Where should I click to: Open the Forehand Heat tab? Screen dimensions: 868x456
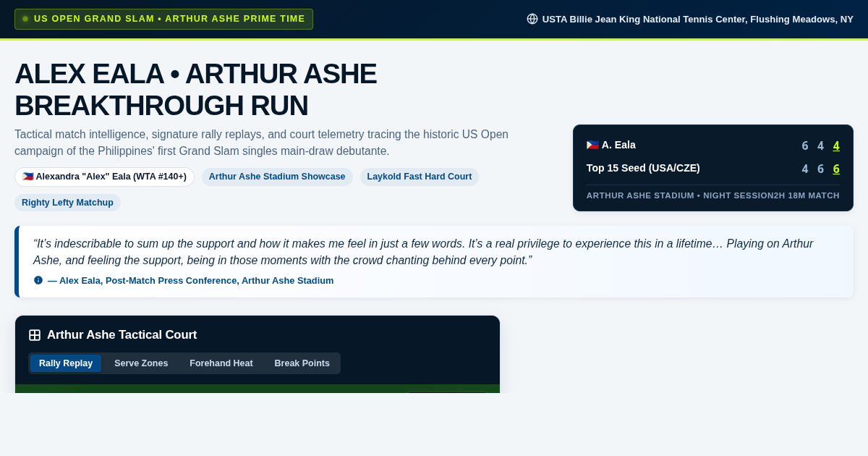tap(221, 363)
